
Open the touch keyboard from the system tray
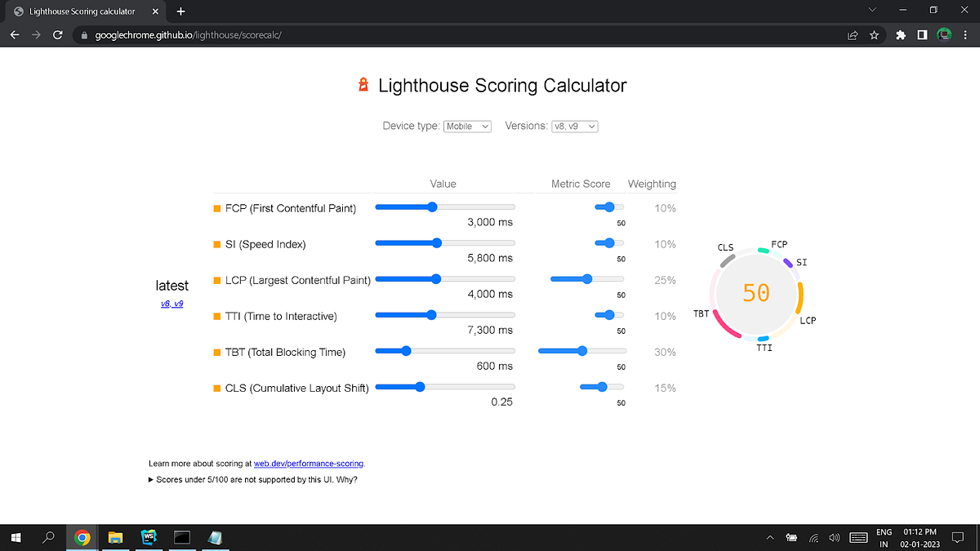(858, 537)
